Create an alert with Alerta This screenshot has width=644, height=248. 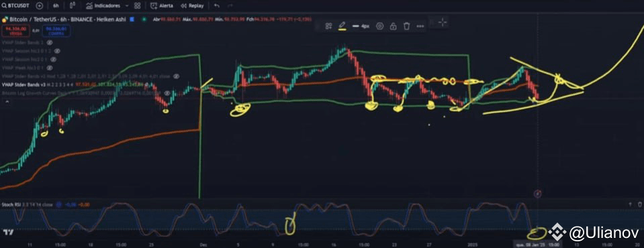[161, 6]
